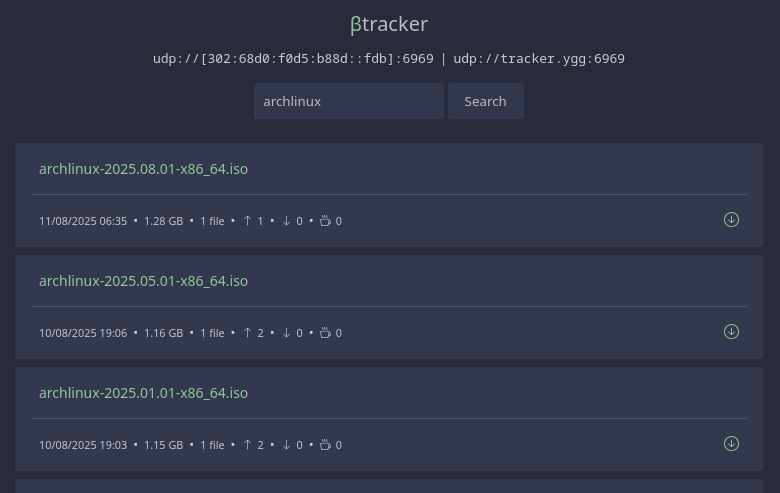780x493 pixels.
Task: Download archlinux-2025.08.01 torrent via its arrow icon
Action: [x=731, y=219]
